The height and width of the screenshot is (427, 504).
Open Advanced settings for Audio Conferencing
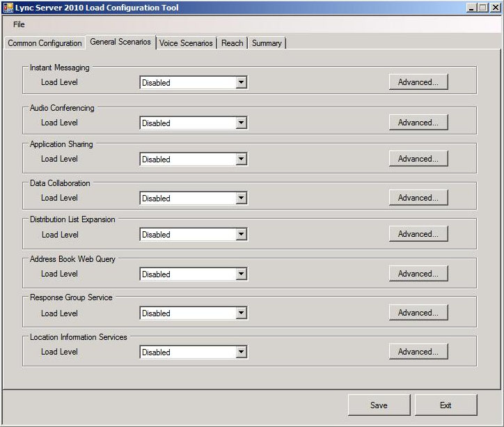coord(418,123)
